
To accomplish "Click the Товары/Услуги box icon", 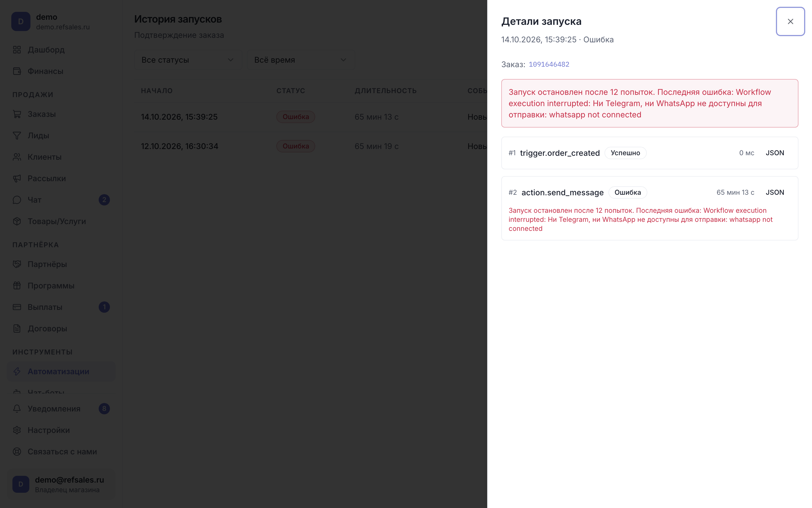I will [17, 222].
